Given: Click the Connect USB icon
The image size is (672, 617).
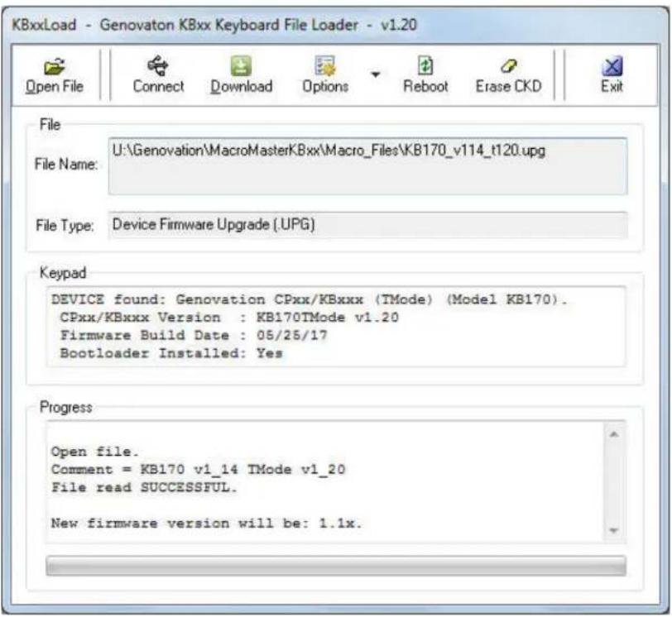Looking at the screenshot, I should [158, 66].
